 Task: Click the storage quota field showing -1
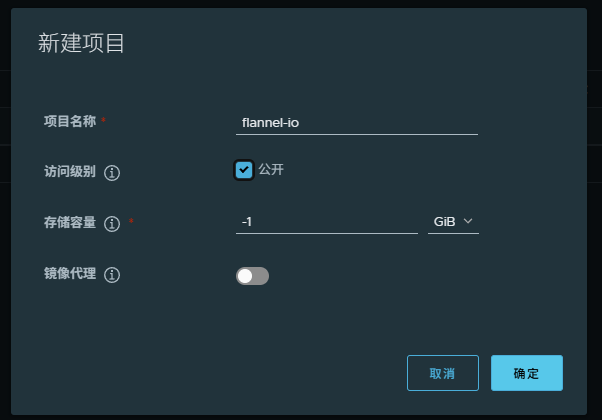coord(327,222)
